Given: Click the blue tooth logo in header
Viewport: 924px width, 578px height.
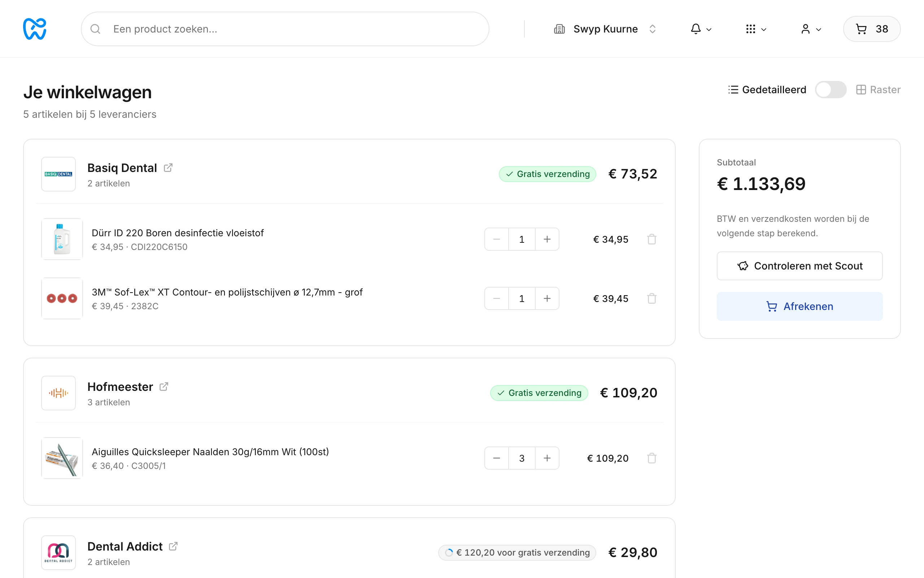Looking at the screenshot, I should coord(34,29).
